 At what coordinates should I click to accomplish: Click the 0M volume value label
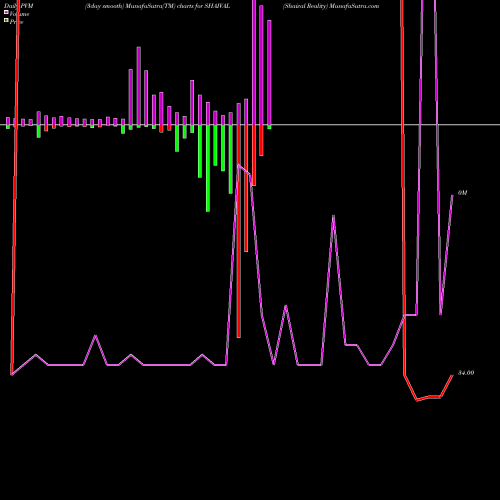pyautogui.click(x=463, y=193)
